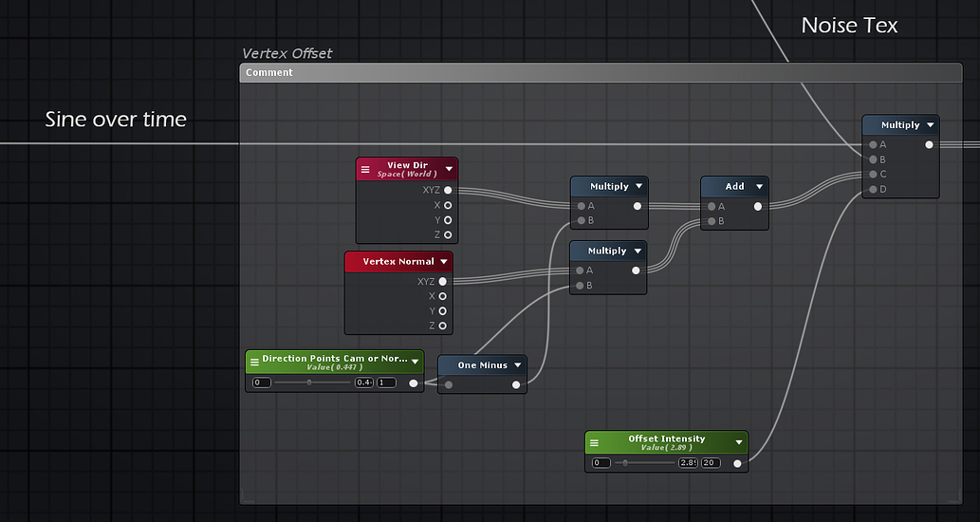
Task: Expand the View Dir node dropdown arrow
Action: 449,169
